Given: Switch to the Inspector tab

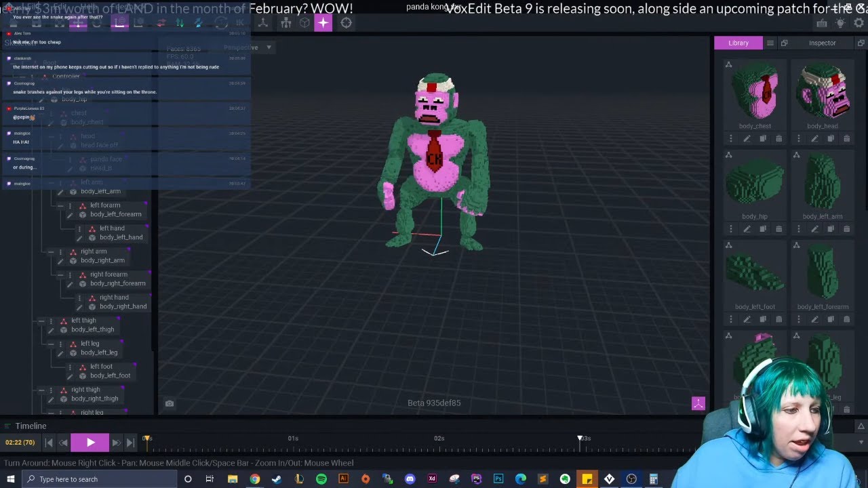Looking at the screenshot, I should [x=822, y=43].
